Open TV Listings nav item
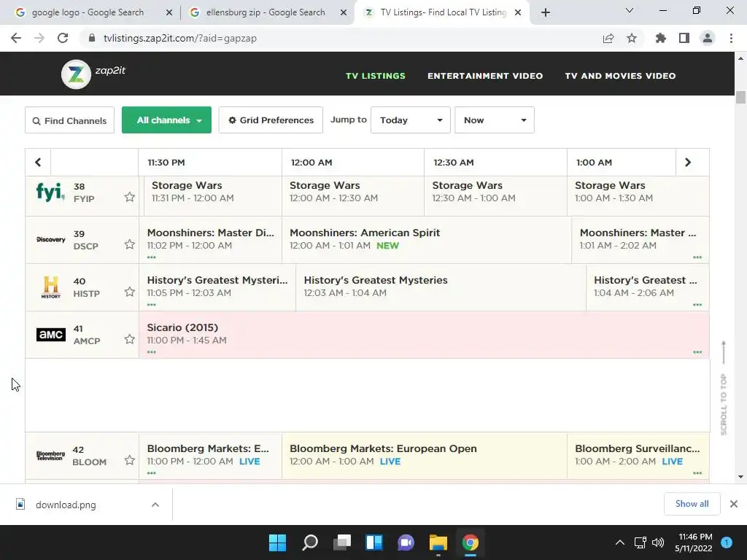This screenshot has height=560, width=747. (x=376, y=76)
